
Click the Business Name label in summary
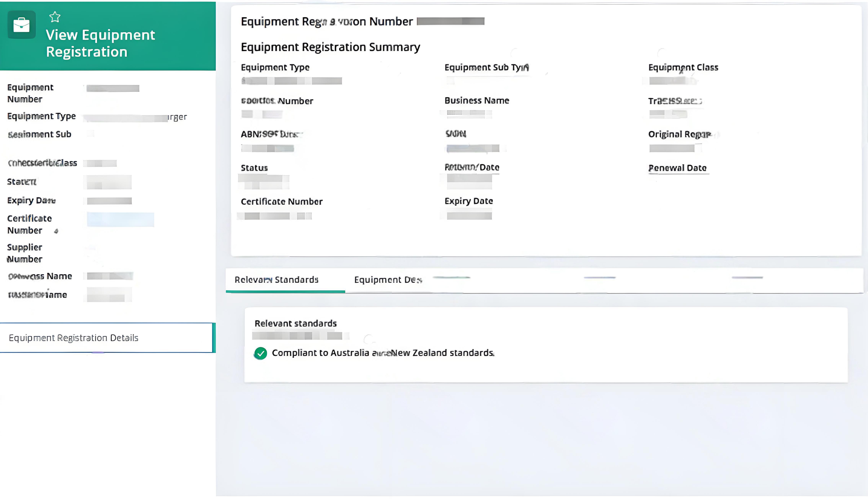point(477,100)
